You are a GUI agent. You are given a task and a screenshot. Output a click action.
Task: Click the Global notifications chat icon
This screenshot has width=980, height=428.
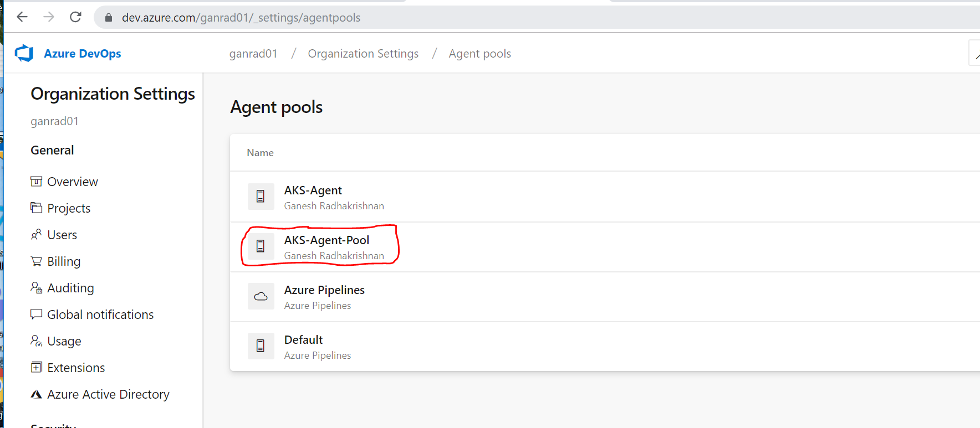(x=37, y=314)
